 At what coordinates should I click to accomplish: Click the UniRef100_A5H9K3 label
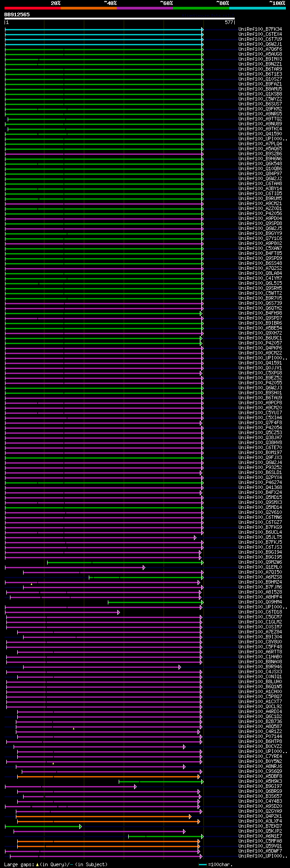260,781
